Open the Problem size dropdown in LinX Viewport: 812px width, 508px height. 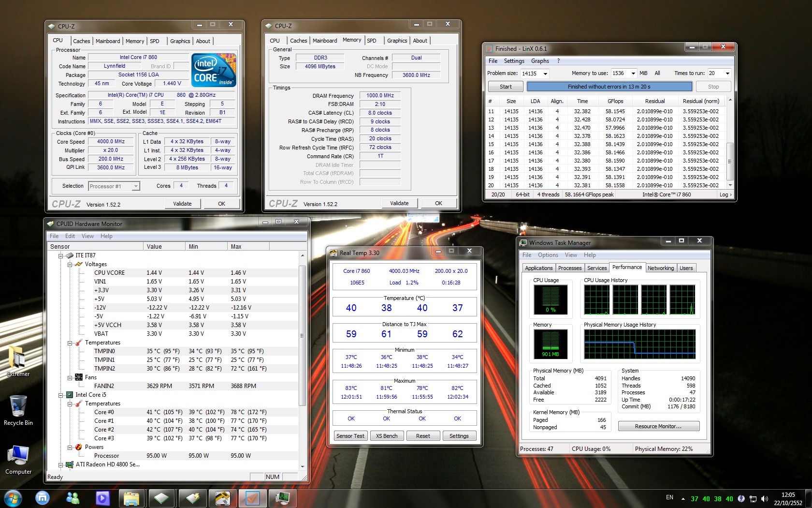click(x=545, y=74)
